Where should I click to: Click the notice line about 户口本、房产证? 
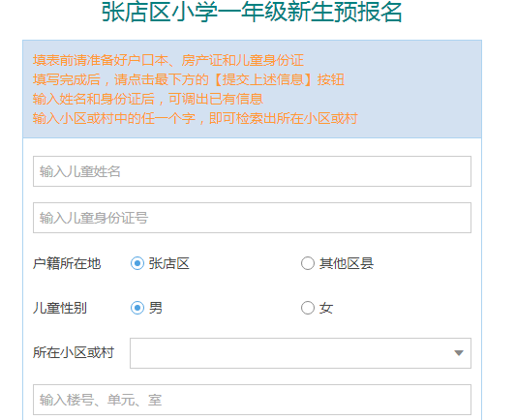pos(168,60)
